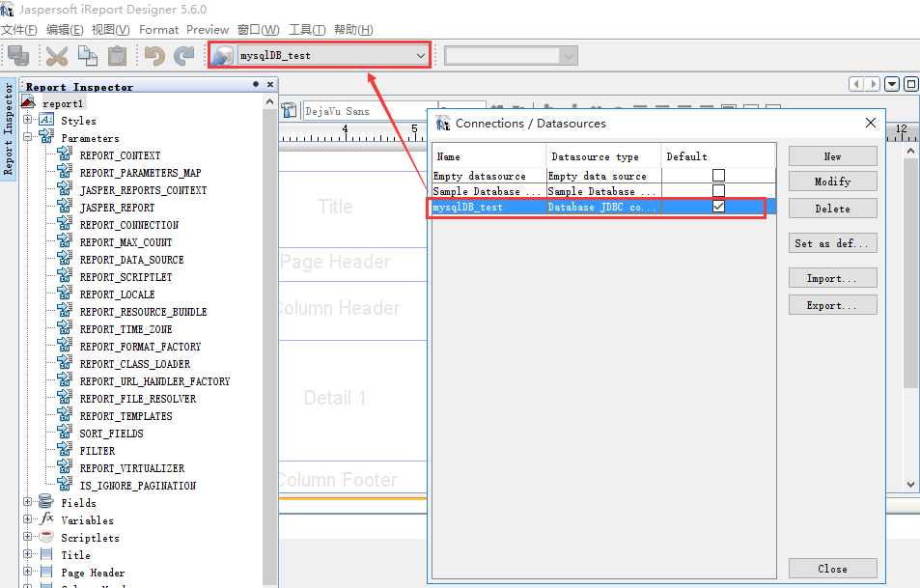This screenshot has width=920, height=588.
Task: Open the mysqlDB_test datasource dropdown
Action: pyautogui.click(x=420, y=56)
